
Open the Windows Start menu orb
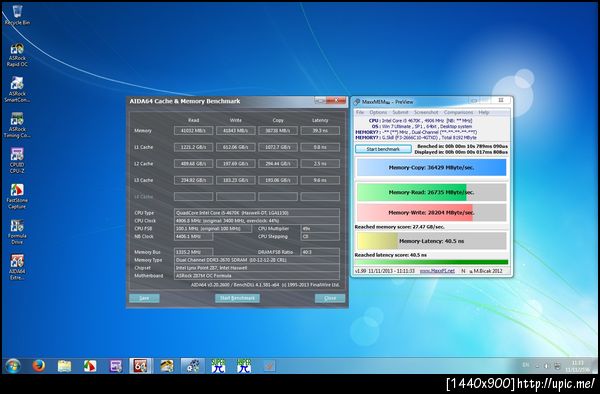pyautogui.click(x=13, y=366)
